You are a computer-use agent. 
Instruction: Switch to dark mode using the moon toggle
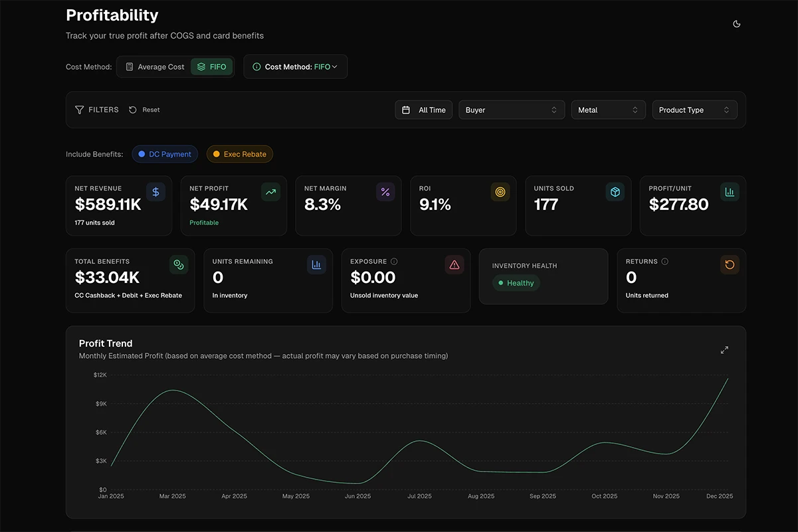point(736,23)
